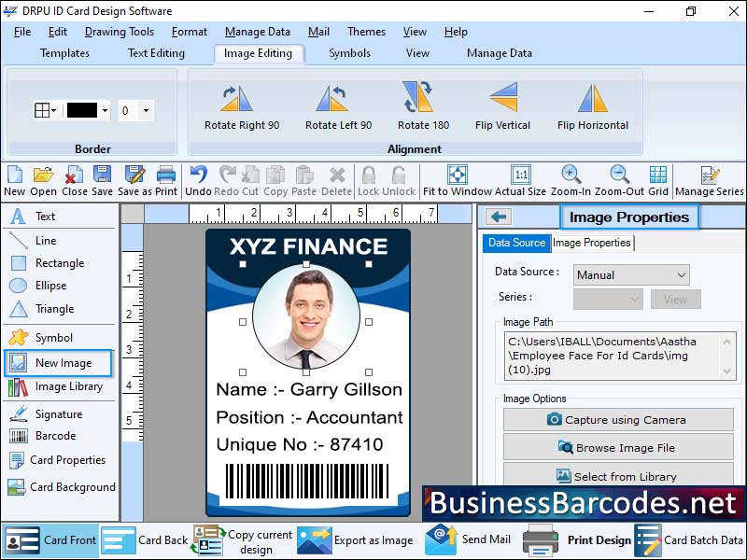The image size is (747, 560).
Task: Click the barcode on the ID card
Action: pyautogui.click(x=307, y=482)
